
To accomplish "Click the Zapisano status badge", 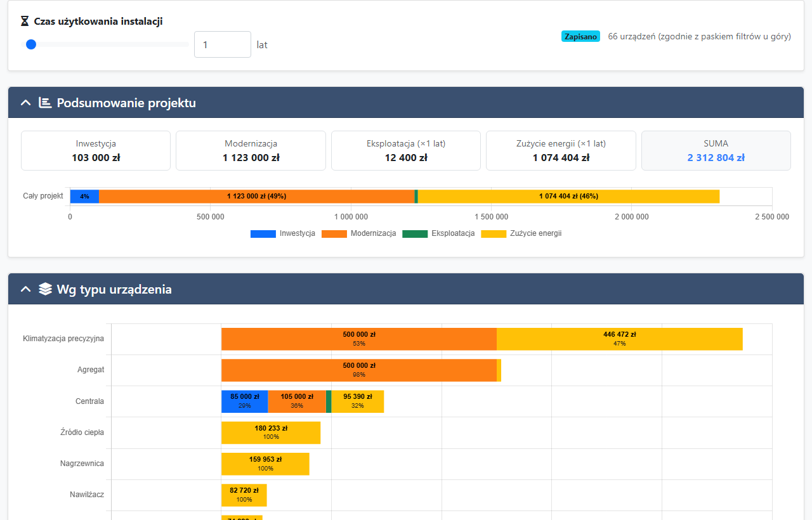I will (x=580, y=36).
